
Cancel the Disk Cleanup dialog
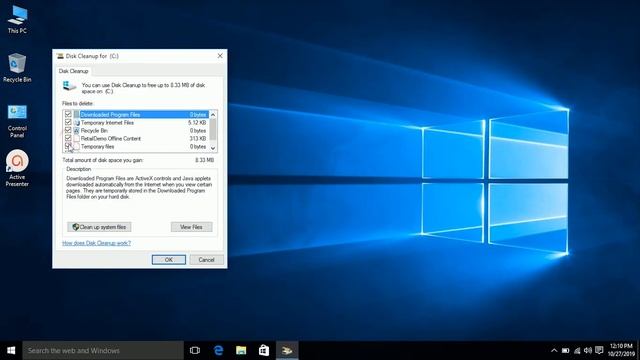(207, 260)
